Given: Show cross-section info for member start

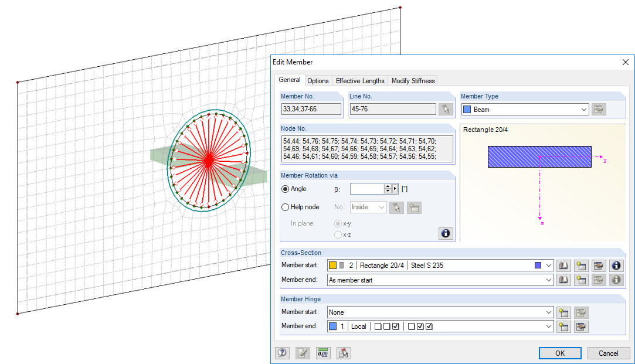Looking at the screenshot, I should [616, 266].
